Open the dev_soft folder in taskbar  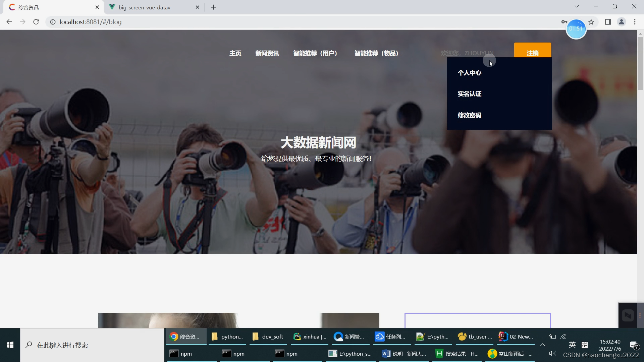tap(268, 337)
